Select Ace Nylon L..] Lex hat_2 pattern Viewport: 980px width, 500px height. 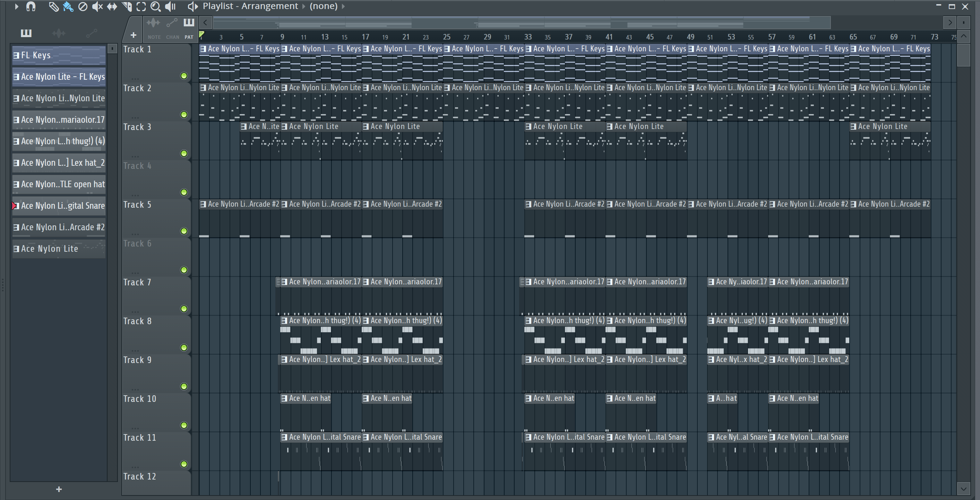pos(59,163)
